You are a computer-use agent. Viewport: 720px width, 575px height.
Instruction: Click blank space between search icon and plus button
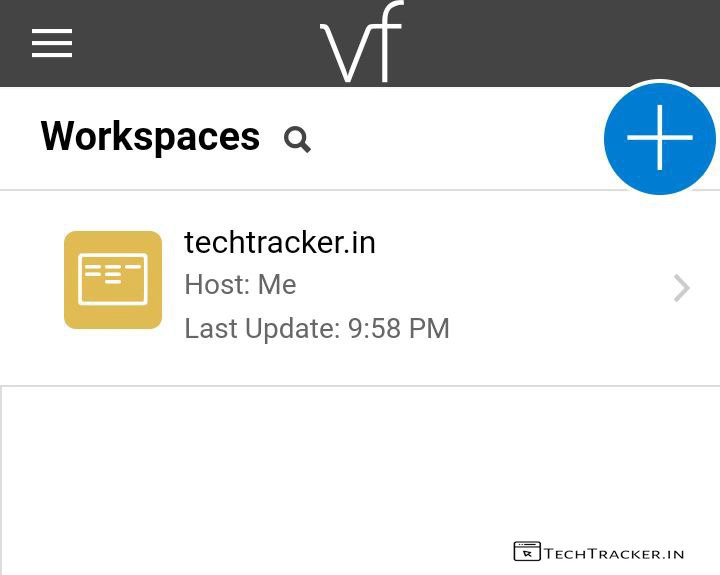pos(450,139)
